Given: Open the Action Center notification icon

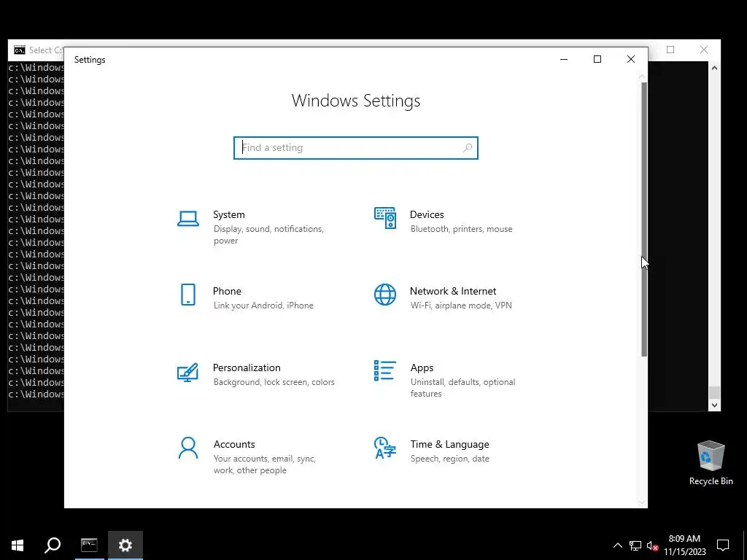Looking at the screenshot, I should pyautogui.click(x=723, y=545).
